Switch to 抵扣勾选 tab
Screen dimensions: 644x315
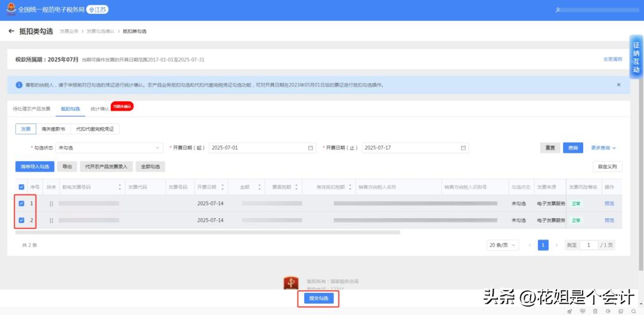click(70, 109)
